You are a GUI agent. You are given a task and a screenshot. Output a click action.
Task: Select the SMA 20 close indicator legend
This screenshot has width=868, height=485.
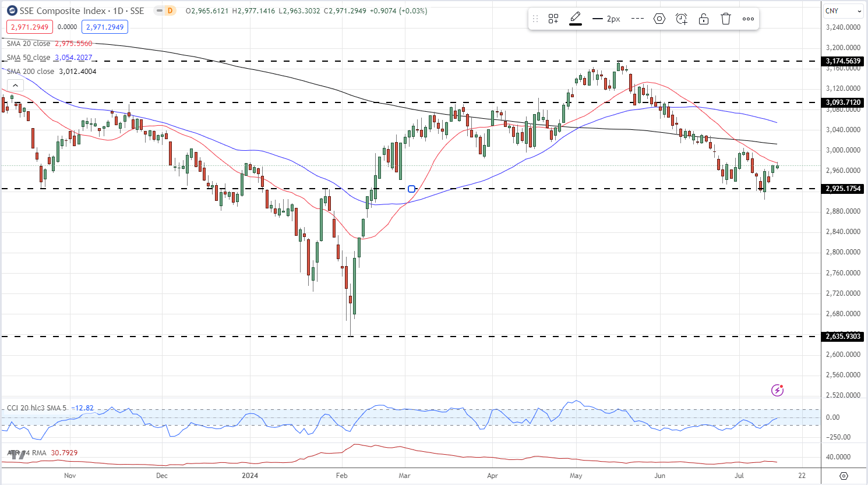coord(29,44)
